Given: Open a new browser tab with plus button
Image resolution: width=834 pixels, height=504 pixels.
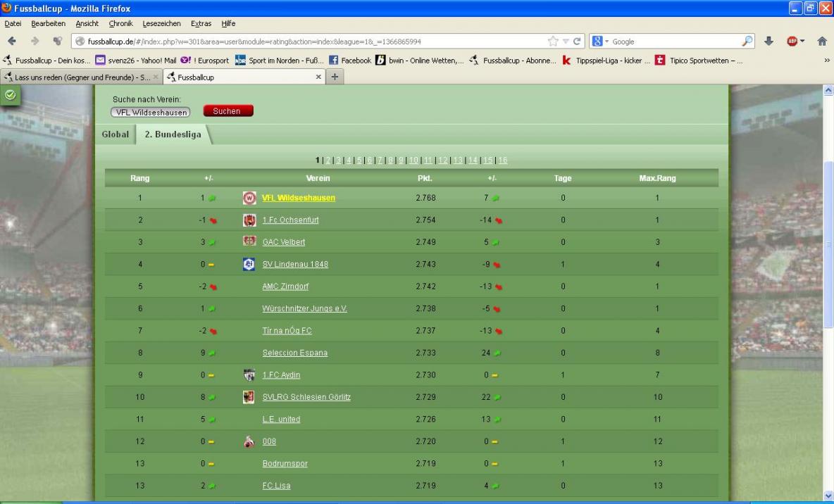Looking at the screenshot, I should [x=335, y=77].
